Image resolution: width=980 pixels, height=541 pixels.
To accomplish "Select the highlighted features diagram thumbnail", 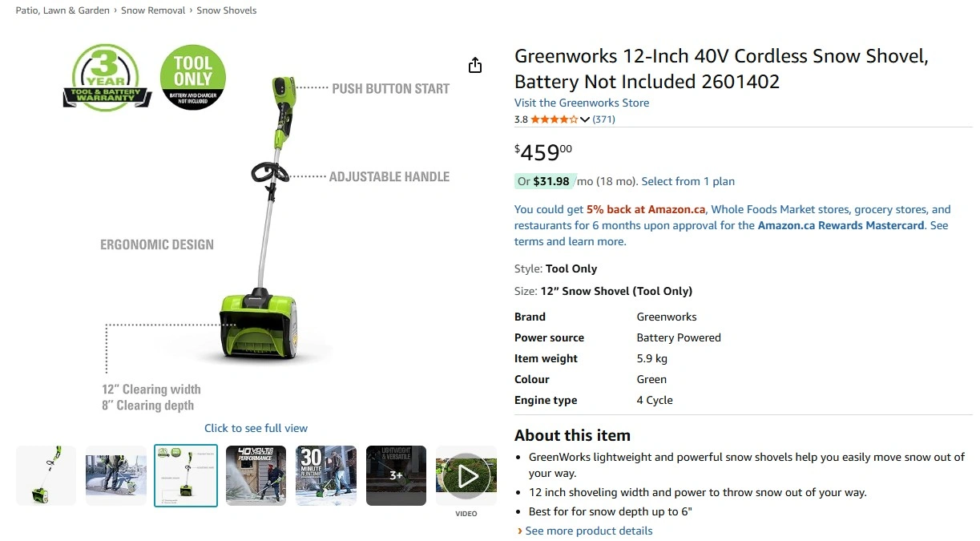I will [186, 476].
